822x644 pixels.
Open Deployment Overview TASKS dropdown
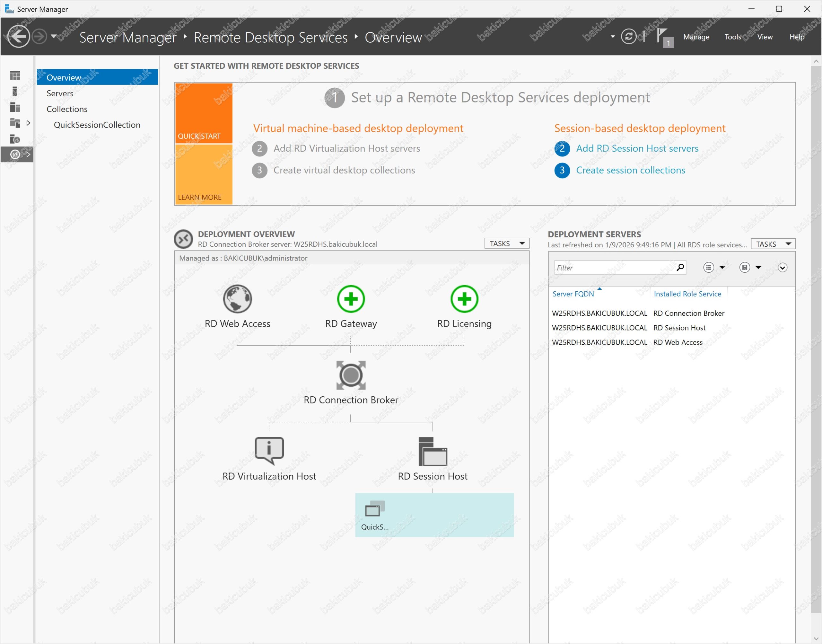pyautogui.click(x=507, y=243)
